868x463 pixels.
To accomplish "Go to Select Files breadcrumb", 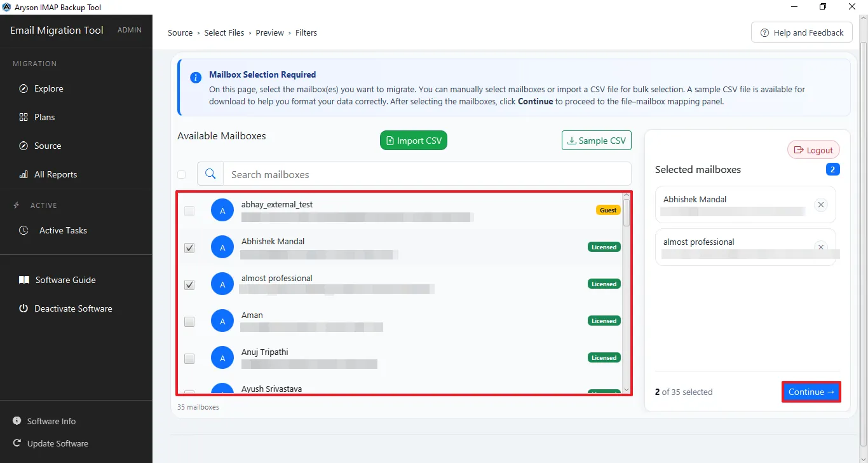I will pyautogui.click(x=224, y=32).
